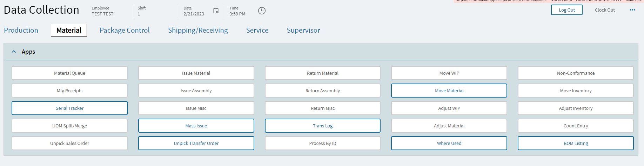
Task: Click the Date field value
Action: click(194, 14)
